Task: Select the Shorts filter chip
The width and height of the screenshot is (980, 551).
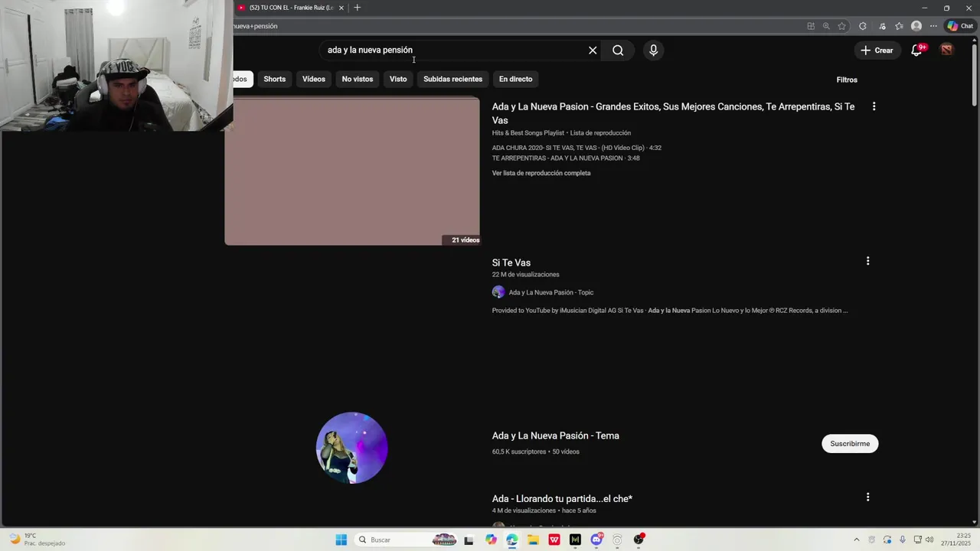Action: 274,79
